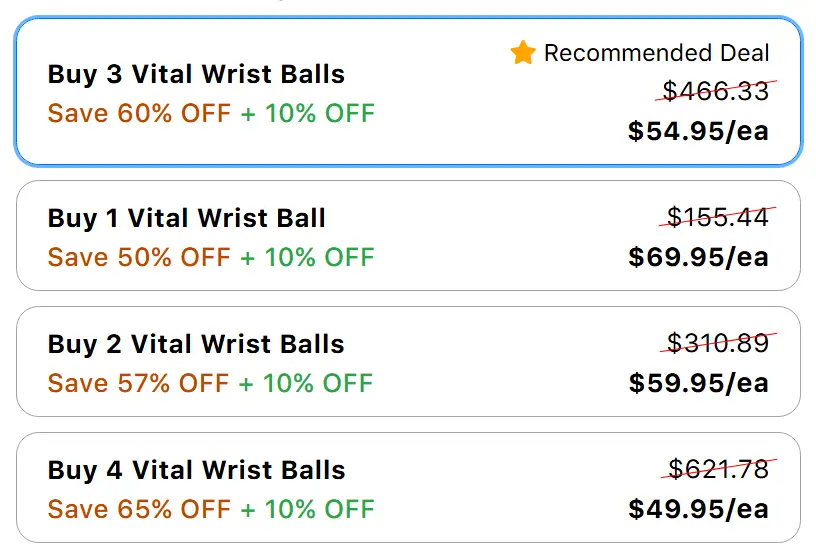Click green + 10% OFF in Buy 4 card

[x=307, y=509]
